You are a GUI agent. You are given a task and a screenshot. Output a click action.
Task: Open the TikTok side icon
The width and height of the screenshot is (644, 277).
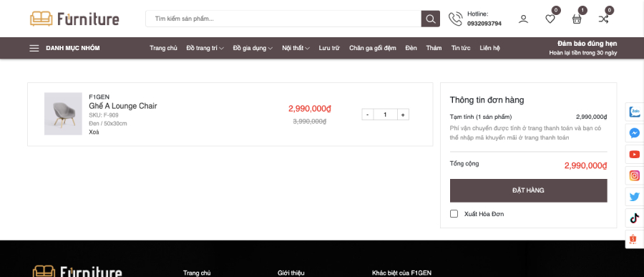[635, 218]
